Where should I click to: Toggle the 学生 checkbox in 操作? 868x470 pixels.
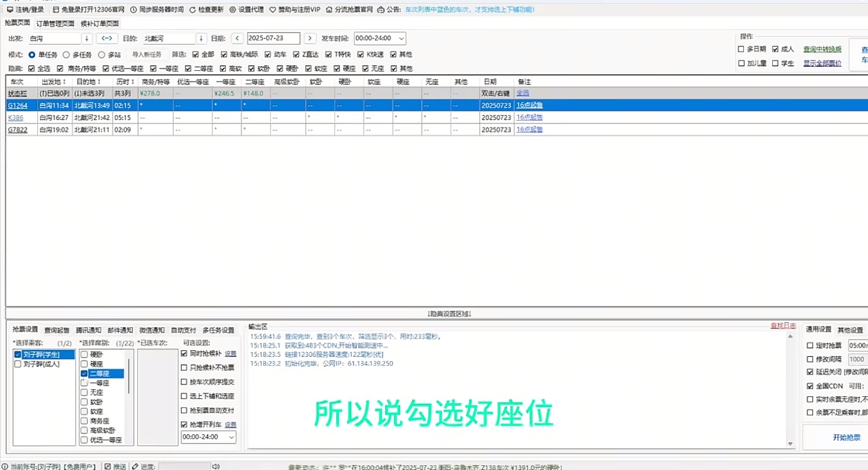(x=775, y=63)
